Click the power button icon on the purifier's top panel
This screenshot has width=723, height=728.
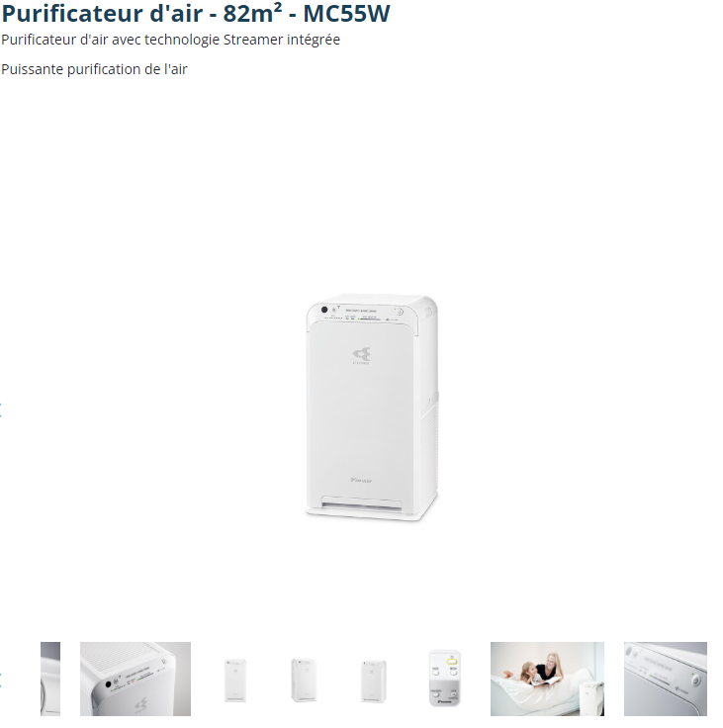point(400,312)
